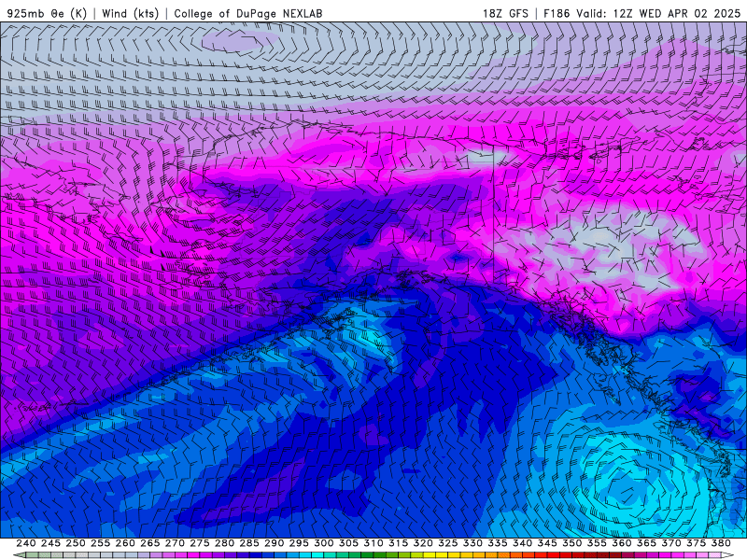
Task: Click the 325 value on the color scale
Action: point(448,543)
